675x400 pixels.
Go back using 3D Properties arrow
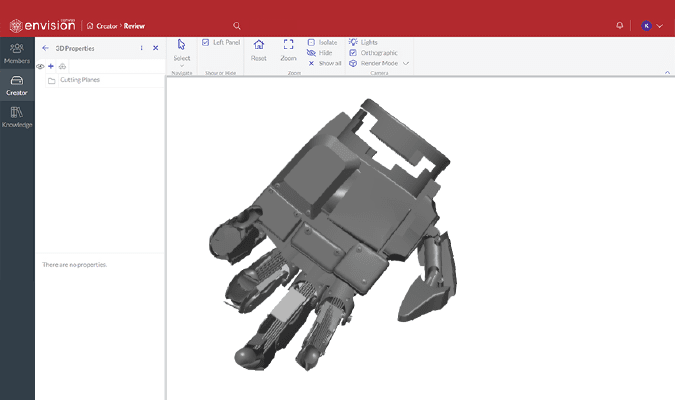click(x=45, y=47)
